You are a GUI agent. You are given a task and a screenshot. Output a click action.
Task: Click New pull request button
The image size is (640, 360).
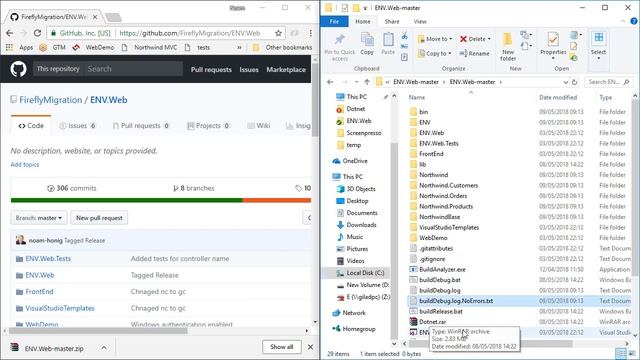coord(99,218)
